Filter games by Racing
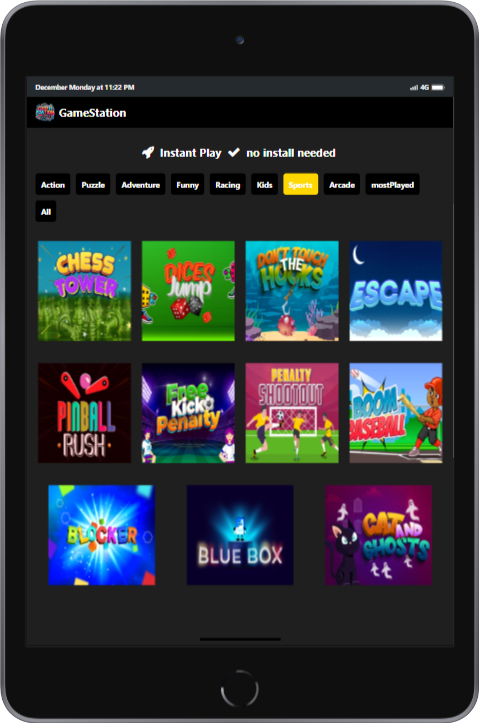The width and height of the screenshot is (479, 723). pos(228,184)
